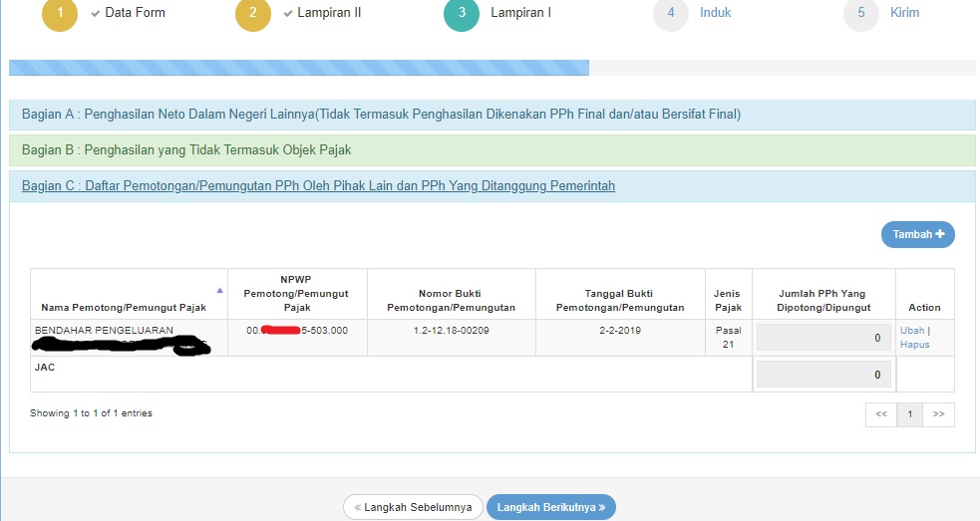Click Ubah link to edit row
The width and height of the screenshot is (980, 521).
pyautogui.click(x=911, y=331)
